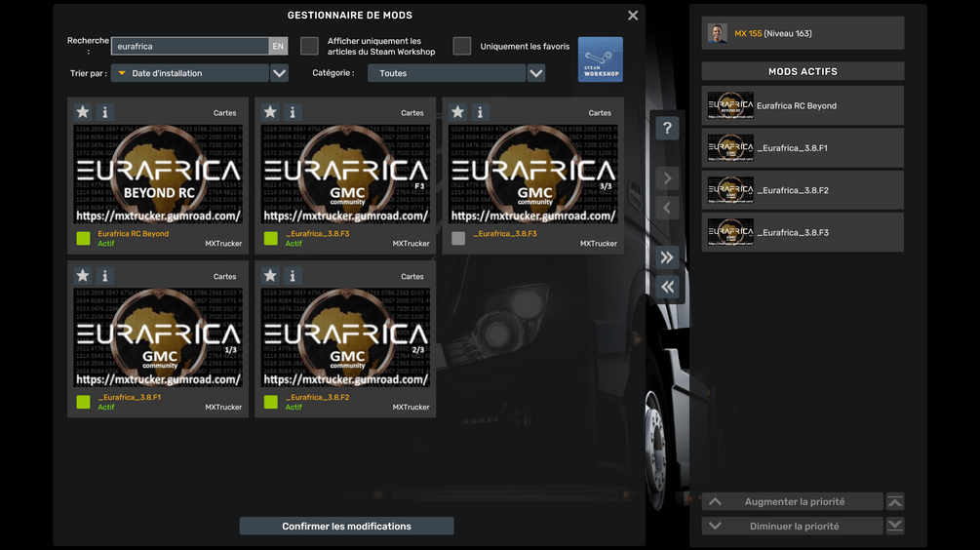Toggle EN language tag in search field
The width and height of the screenshot is (980, 550).
click(278, 46)
